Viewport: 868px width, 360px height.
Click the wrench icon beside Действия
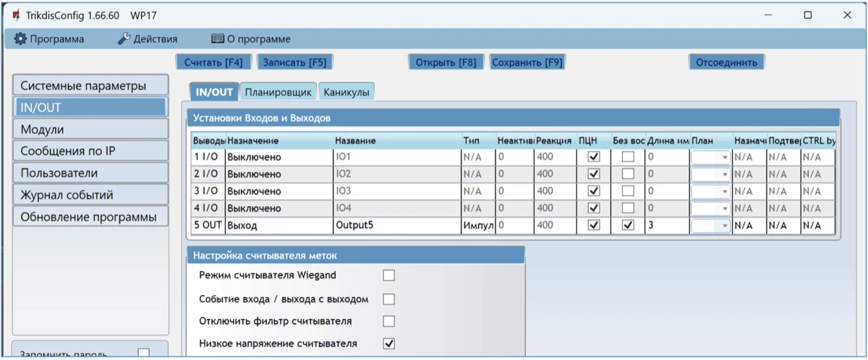[x=124, y=39]
